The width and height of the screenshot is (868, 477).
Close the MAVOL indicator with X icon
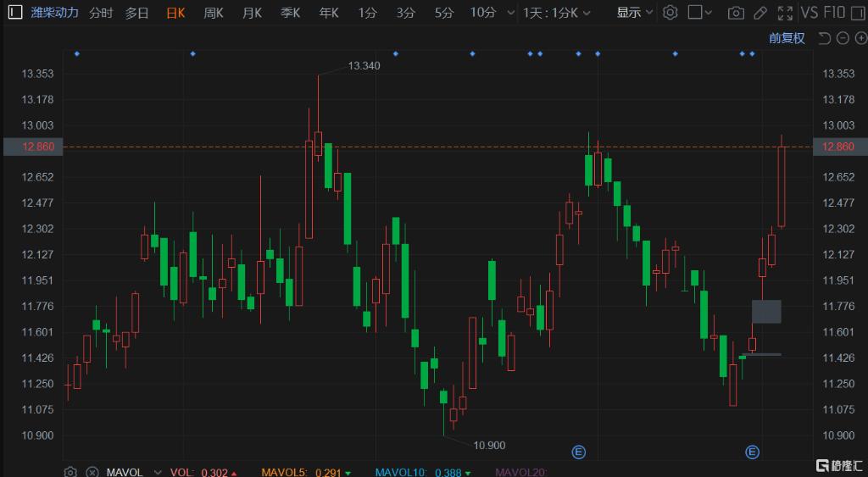(92, 472)
